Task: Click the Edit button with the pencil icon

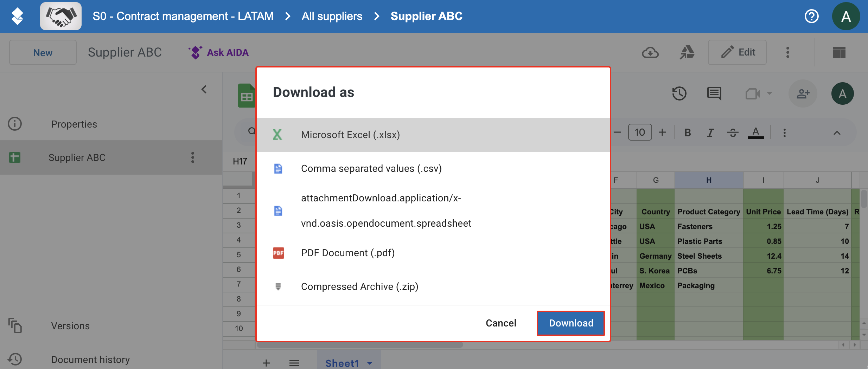Action: (x=737, y=52)
